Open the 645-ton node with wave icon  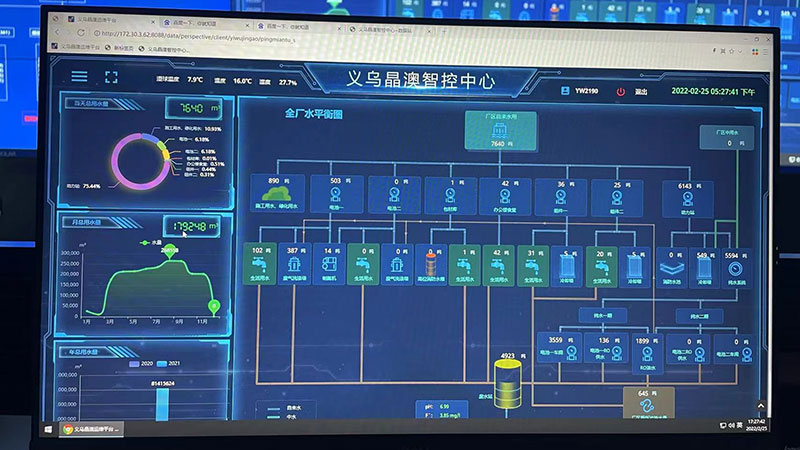click(647, 404)
